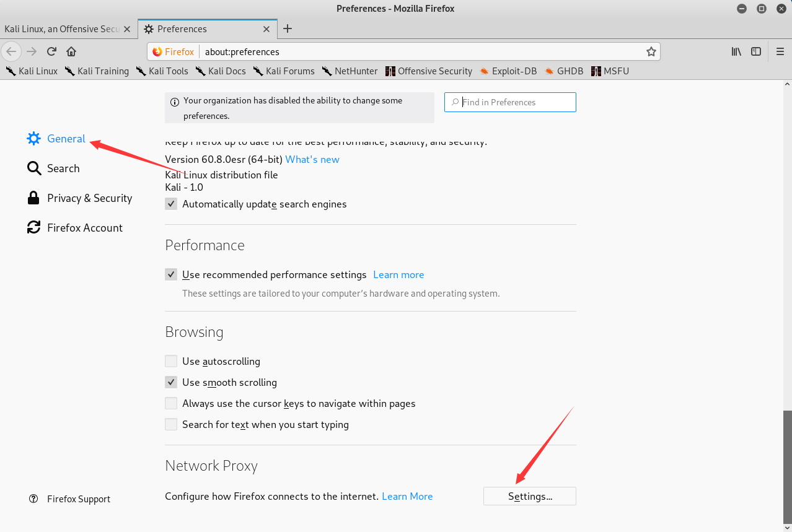Click the vertical page scrollbar thumb
792x532 pixels.
(787, 466)
